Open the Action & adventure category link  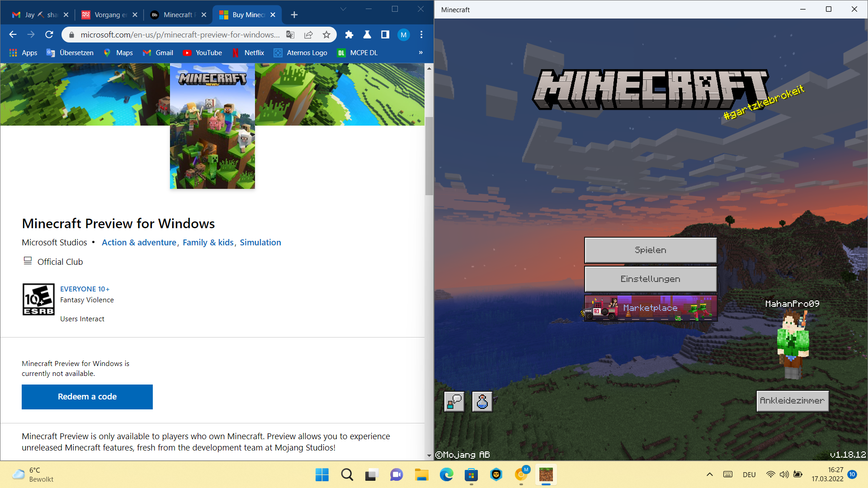139,243
